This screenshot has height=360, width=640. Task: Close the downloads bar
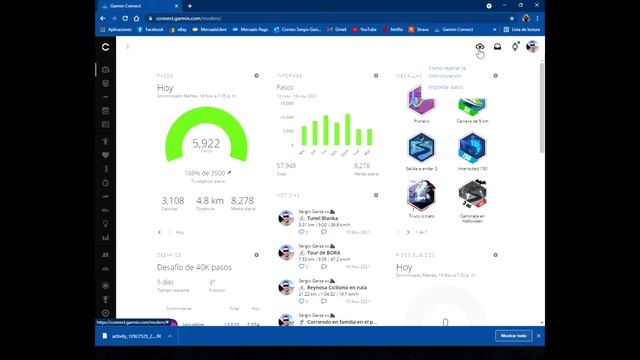tap(538, 336)
